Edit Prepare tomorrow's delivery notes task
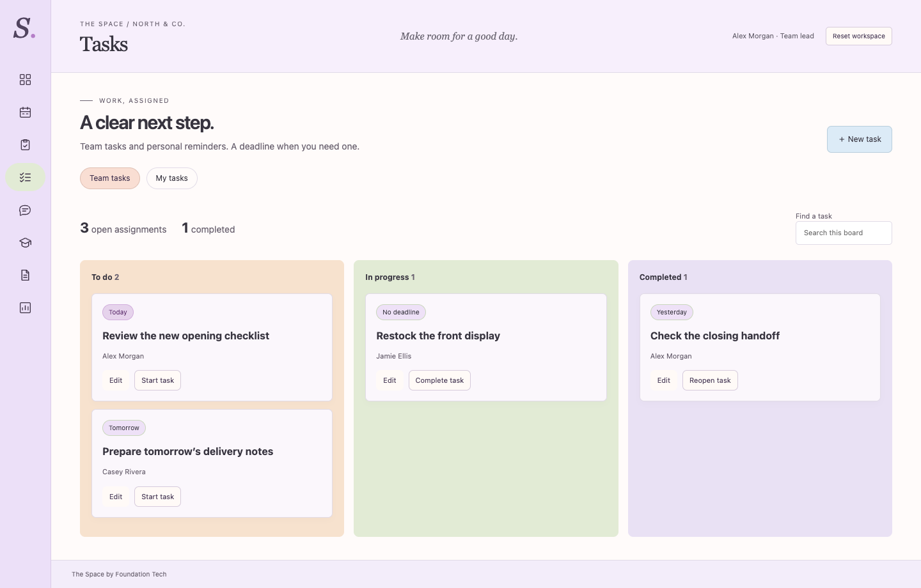921x588 pixels. [x=116, y=497]
